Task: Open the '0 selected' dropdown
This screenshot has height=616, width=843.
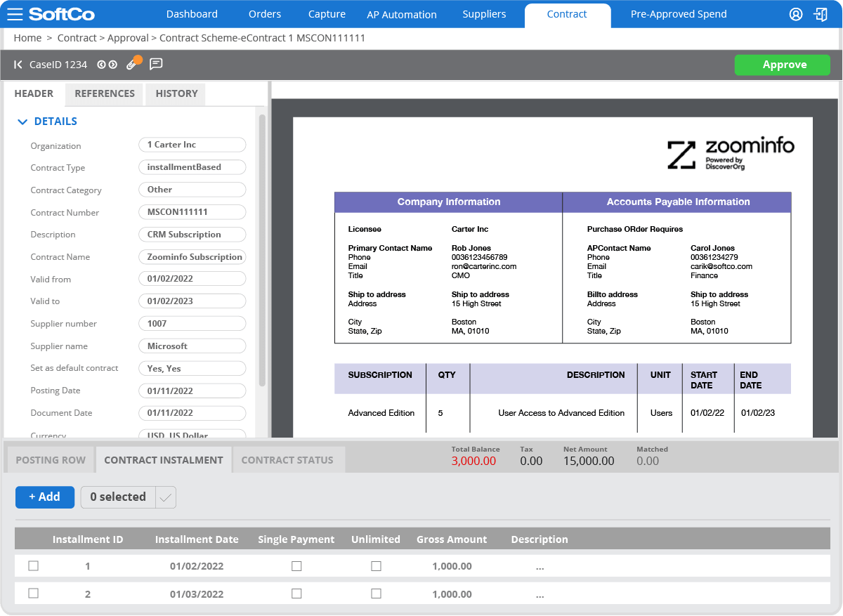Action: 128,497
